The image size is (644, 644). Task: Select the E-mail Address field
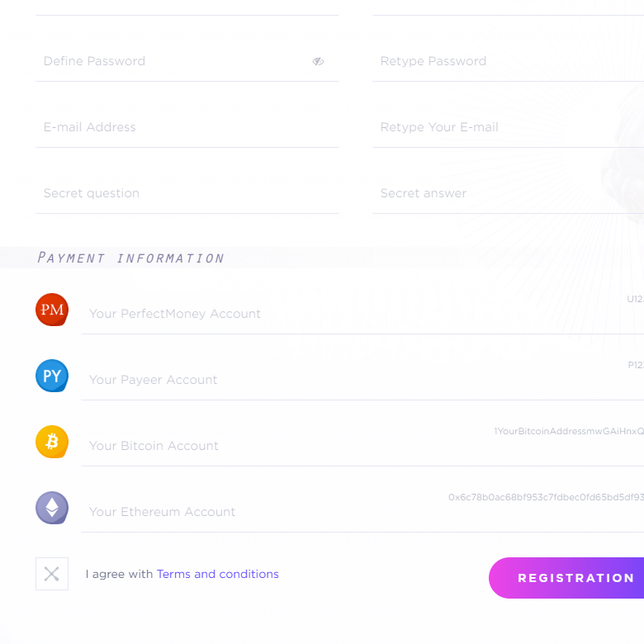[x=187, y=127]
